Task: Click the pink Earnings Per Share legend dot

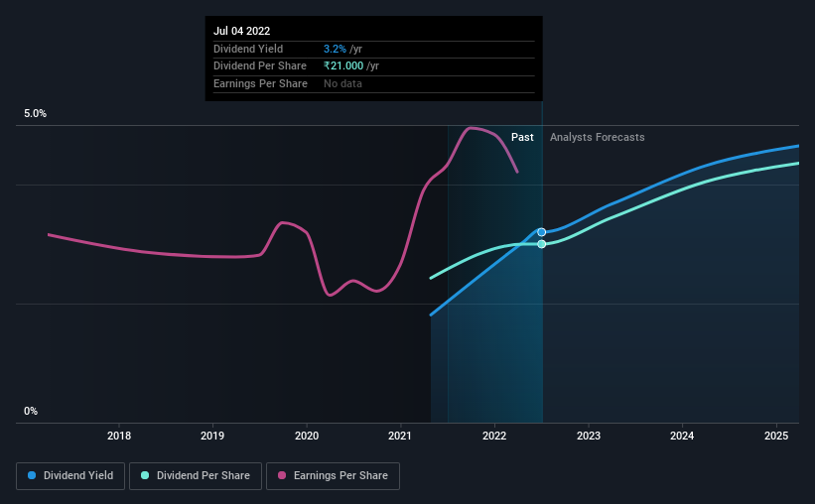Action: (282, 475)
